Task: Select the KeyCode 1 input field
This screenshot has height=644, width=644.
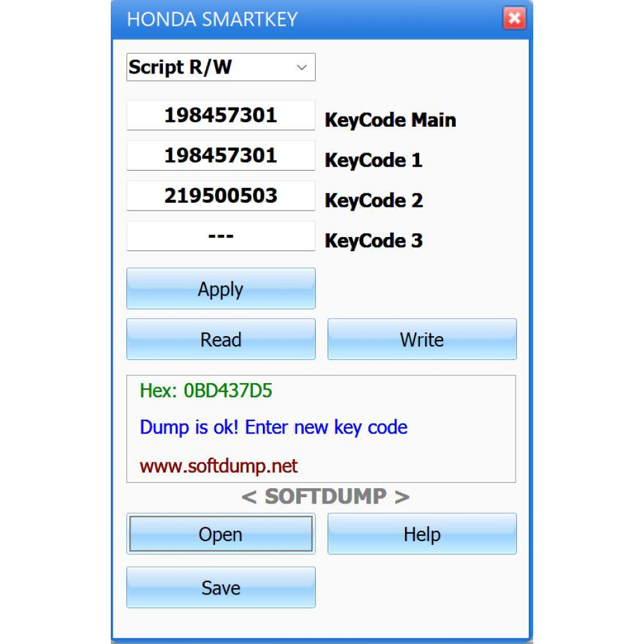Action: pyautogui.click(x=220, y=155)
